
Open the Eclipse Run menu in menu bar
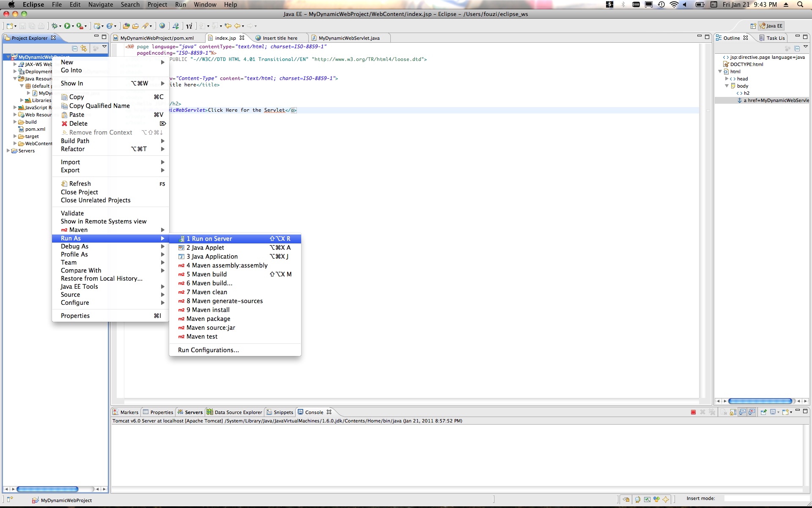181,5
